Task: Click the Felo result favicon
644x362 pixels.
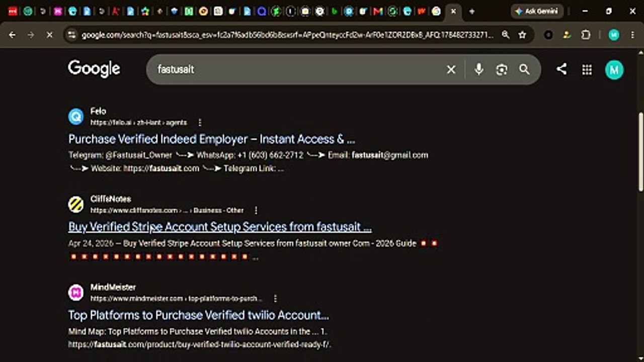Action: pos(76,117)
